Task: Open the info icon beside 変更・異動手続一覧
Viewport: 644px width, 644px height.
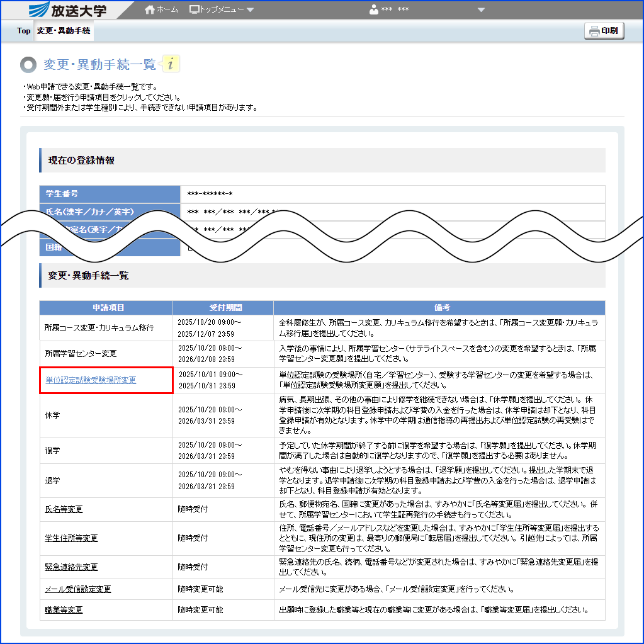Action: click(x=169, y=64)
